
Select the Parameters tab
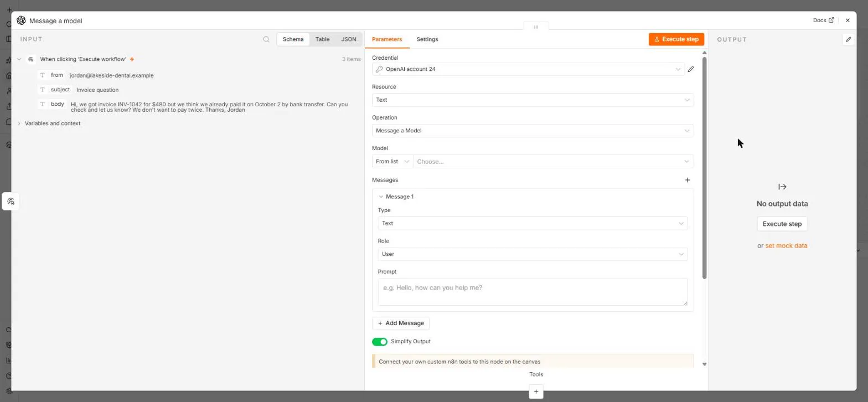pyautogui.click(x=387, y=39)
